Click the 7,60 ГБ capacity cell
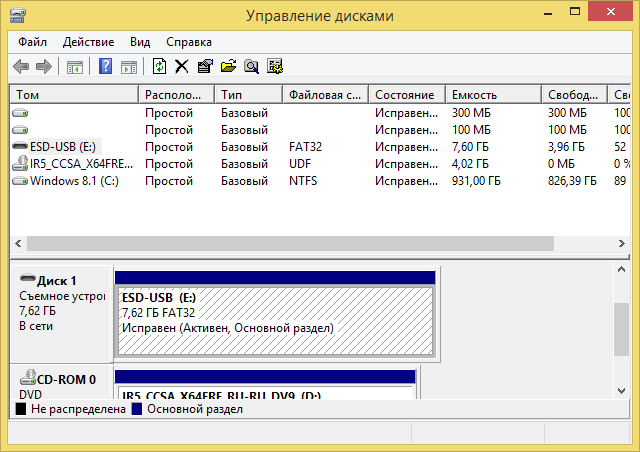640x452 pixels. 470,147
